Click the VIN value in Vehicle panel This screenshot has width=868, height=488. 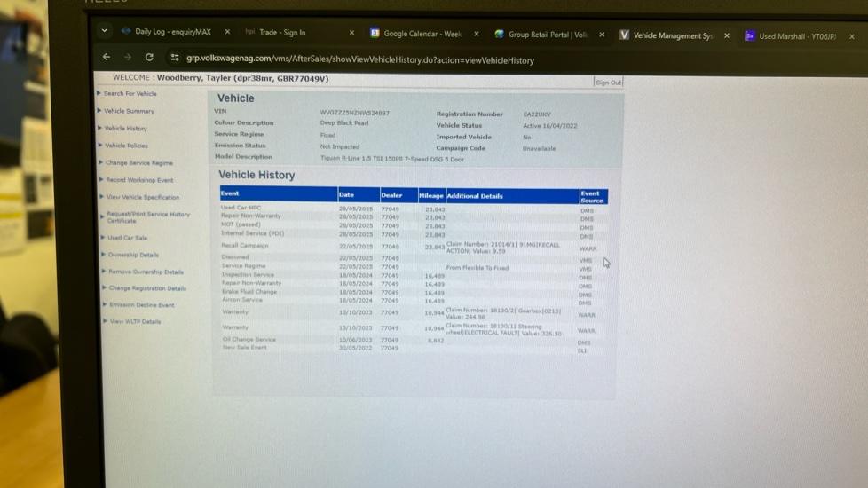355,113
